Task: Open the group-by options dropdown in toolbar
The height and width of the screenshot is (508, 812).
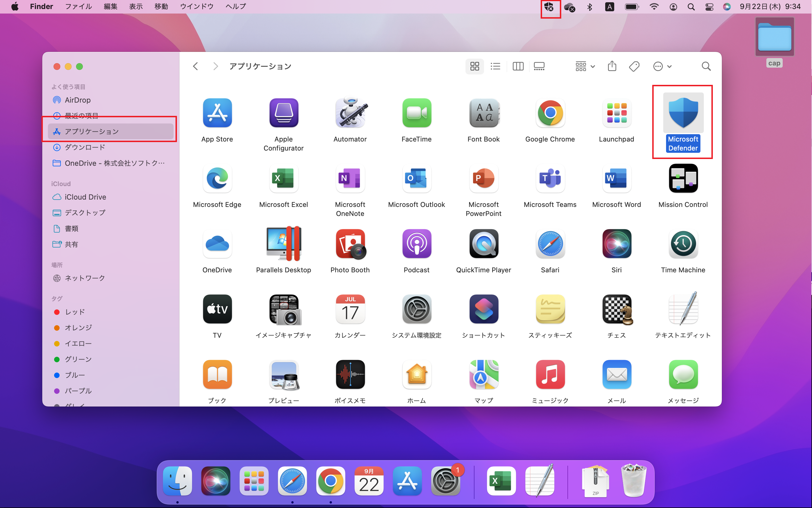Action: [x=585, y=66]
